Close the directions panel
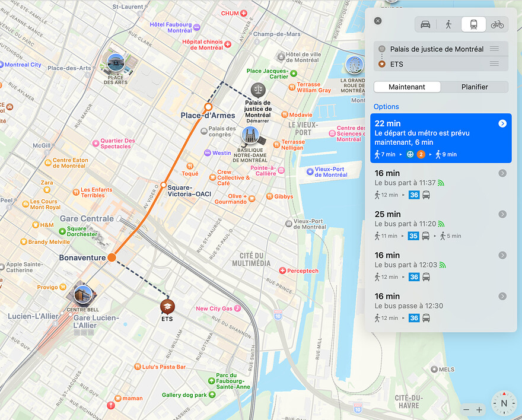This screenshot has height=420, width=522. pyautogui.click(x=377, y=21)
